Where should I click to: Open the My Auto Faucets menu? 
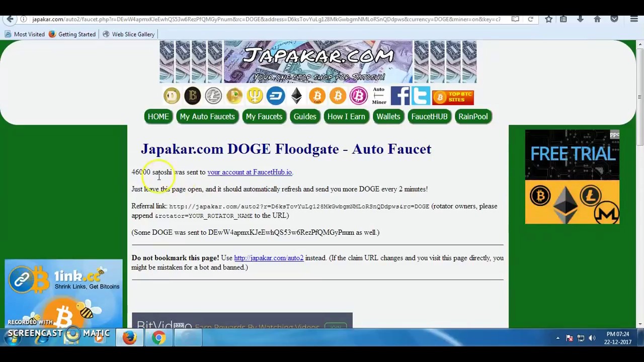[x=207, y=117]
